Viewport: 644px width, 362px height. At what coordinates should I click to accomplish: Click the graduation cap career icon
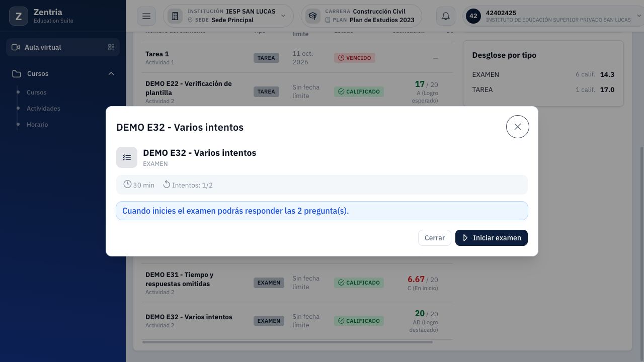[313, 16]
